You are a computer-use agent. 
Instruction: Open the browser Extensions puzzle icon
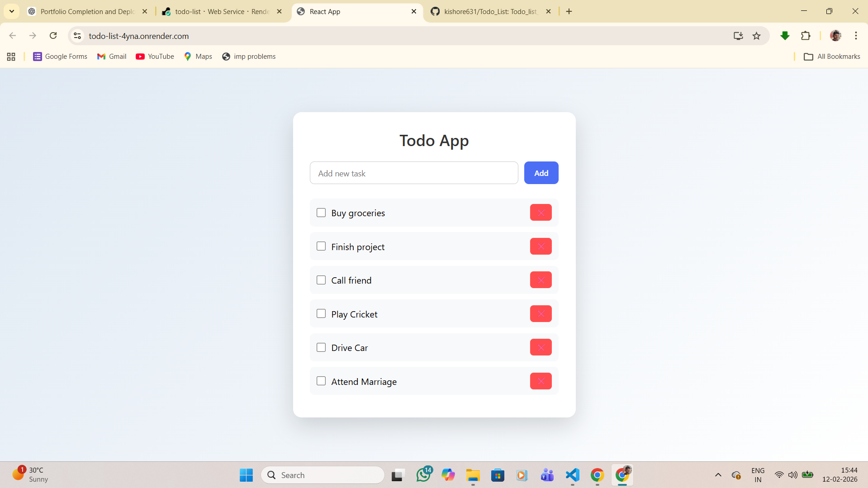806,36
